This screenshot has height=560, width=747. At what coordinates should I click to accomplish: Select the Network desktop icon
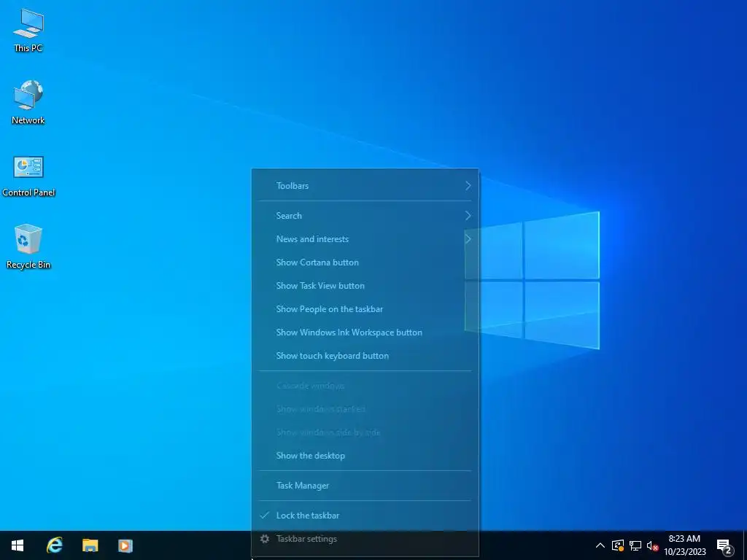28,102
